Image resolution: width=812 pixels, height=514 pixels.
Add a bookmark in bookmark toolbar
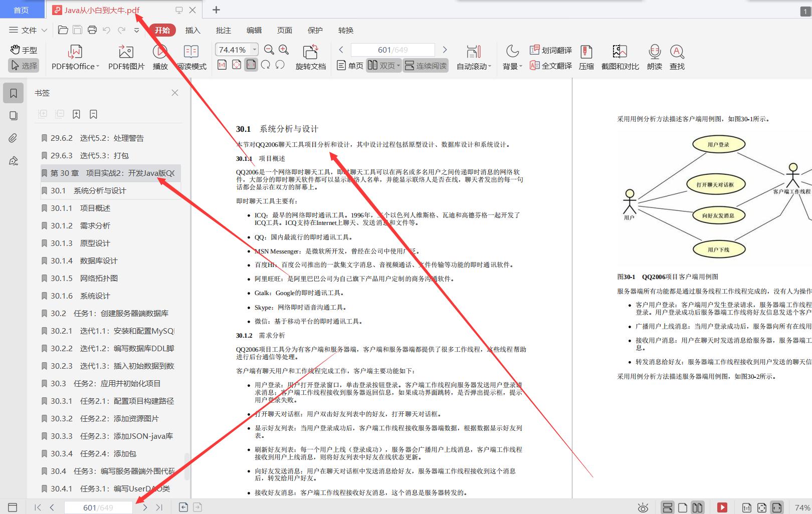point(76,114)
